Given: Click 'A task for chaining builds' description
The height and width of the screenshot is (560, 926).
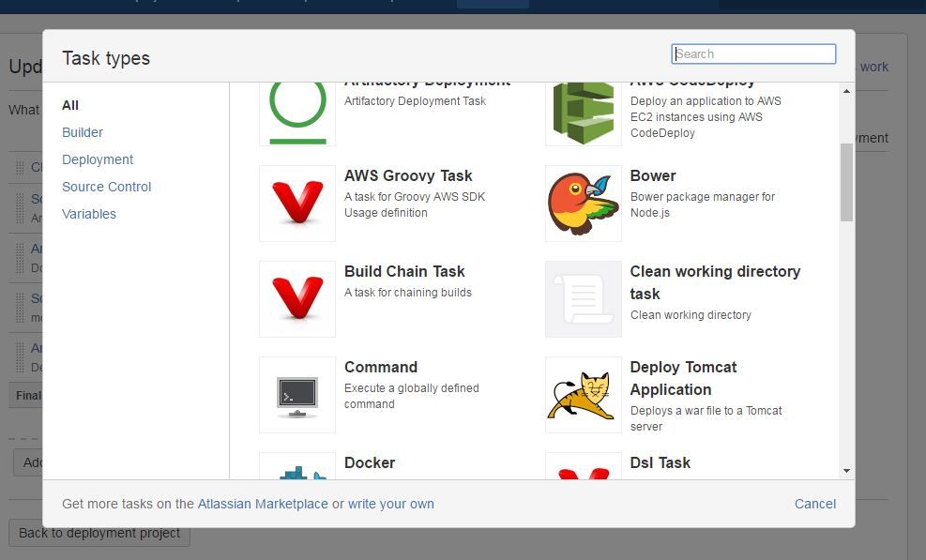Looking at the screenshot, I should click(x=408, y=293).
